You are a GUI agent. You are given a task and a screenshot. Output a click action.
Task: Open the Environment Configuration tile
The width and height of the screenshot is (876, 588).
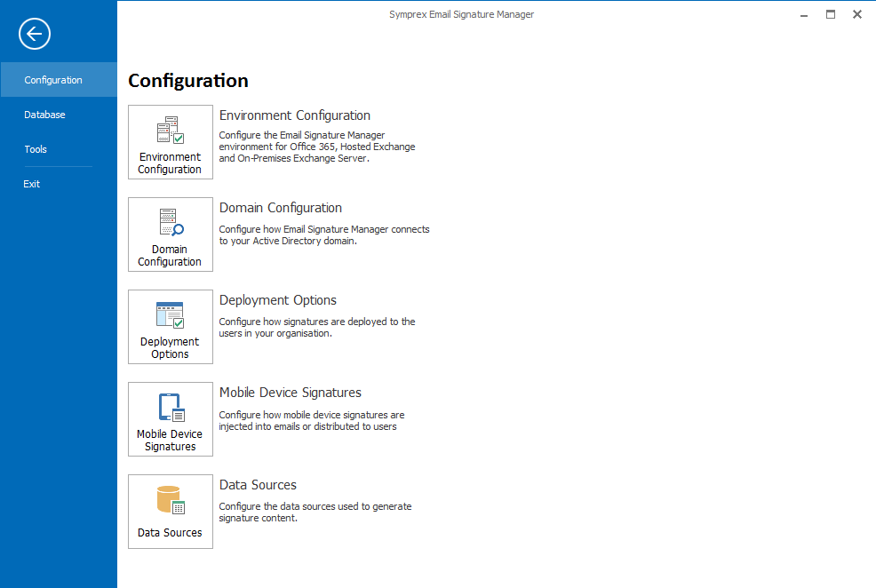(171, 142)
